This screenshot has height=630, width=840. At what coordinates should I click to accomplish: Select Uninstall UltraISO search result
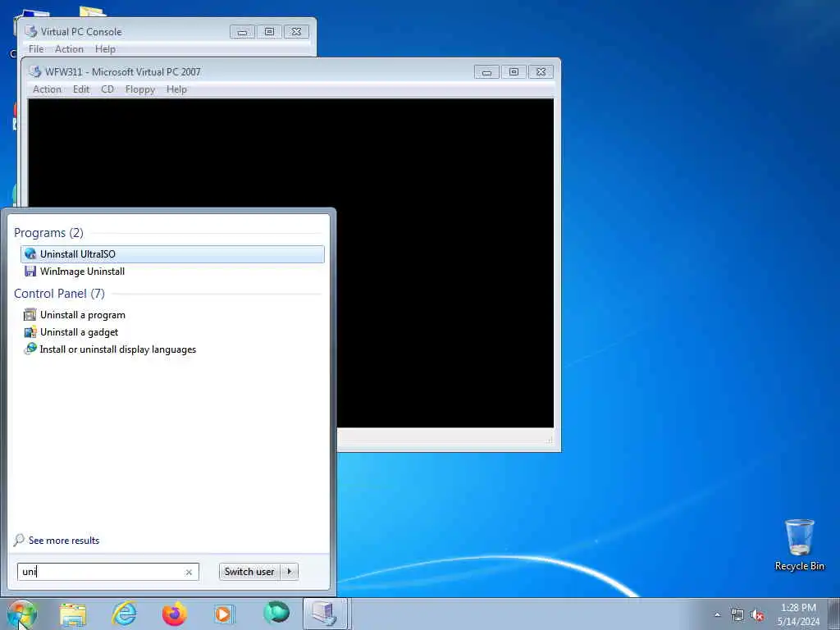pyautogui.click(x=172, y=254)
